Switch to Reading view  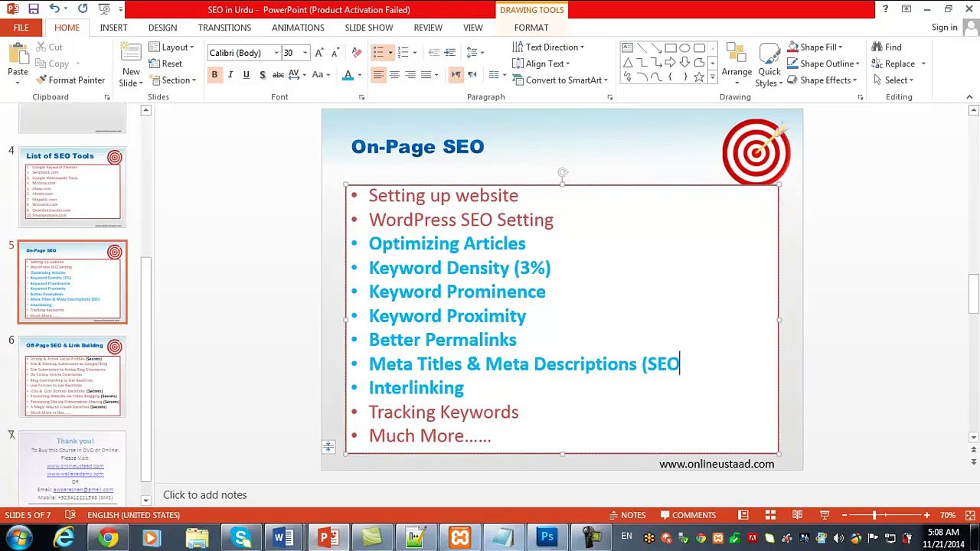pos(797,515)
